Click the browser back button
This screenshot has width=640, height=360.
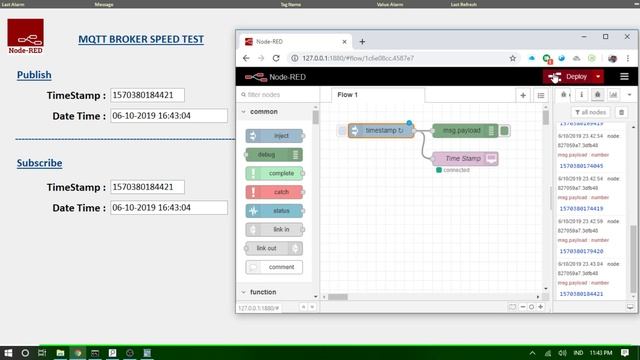246,58
